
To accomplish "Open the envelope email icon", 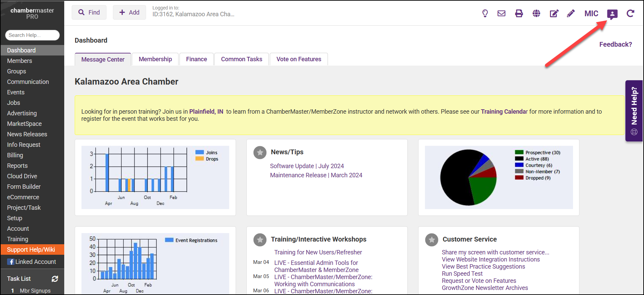I will pyautogui.click(x=501, y=14).
